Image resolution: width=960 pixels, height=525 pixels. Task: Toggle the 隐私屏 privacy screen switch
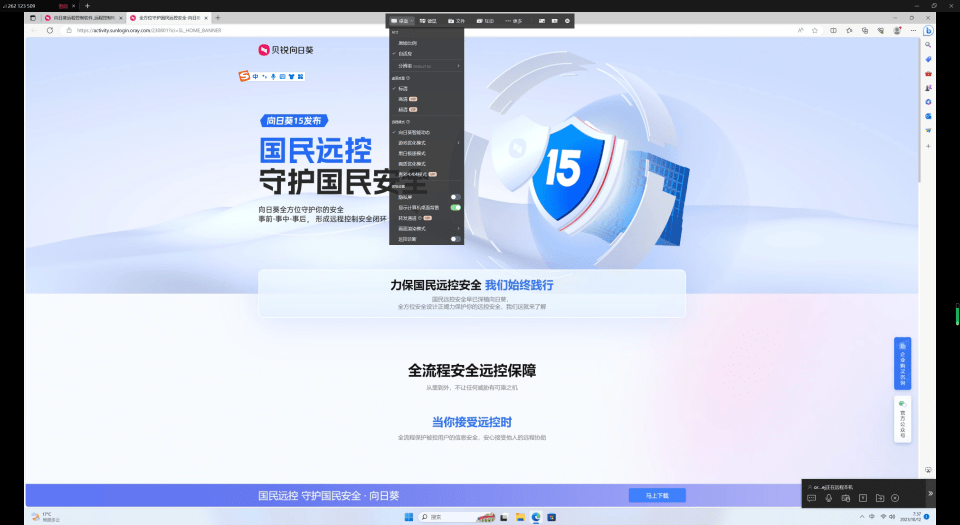[456, 197]
